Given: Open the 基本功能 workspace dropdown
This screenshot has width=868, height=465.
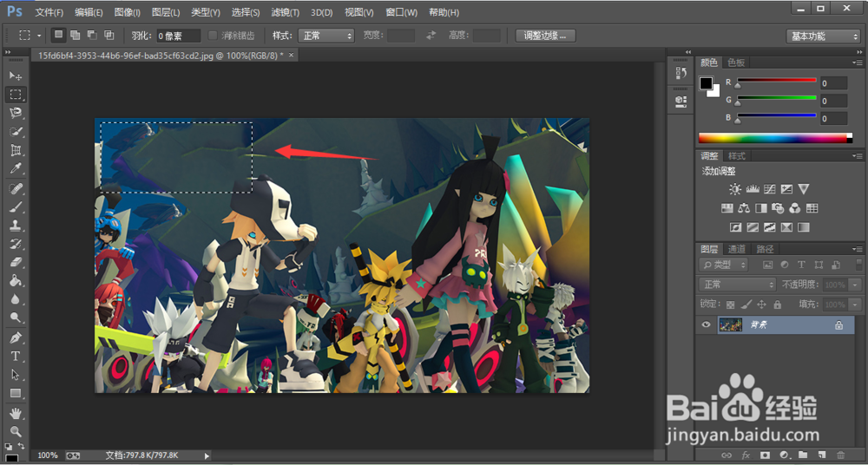Looking at the screenshot, I should point(822,36).
